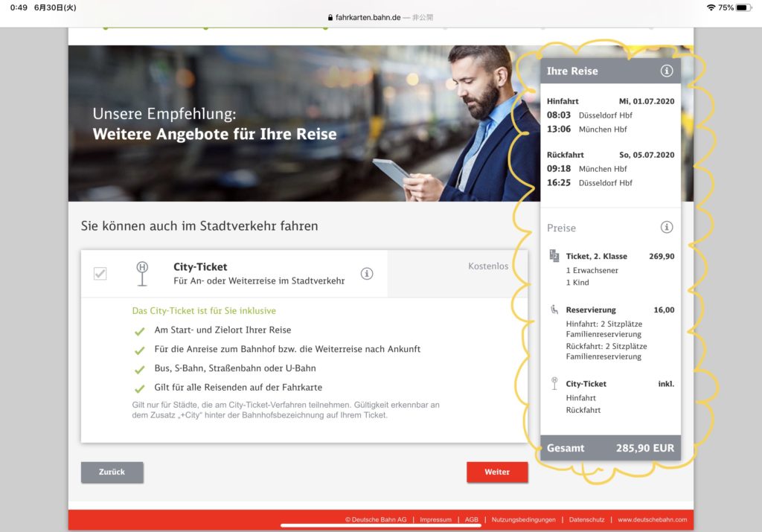
Task: Click 'Das City-Ticket ist für Sie inklusive' text
Action: click(x=204, y=310)
